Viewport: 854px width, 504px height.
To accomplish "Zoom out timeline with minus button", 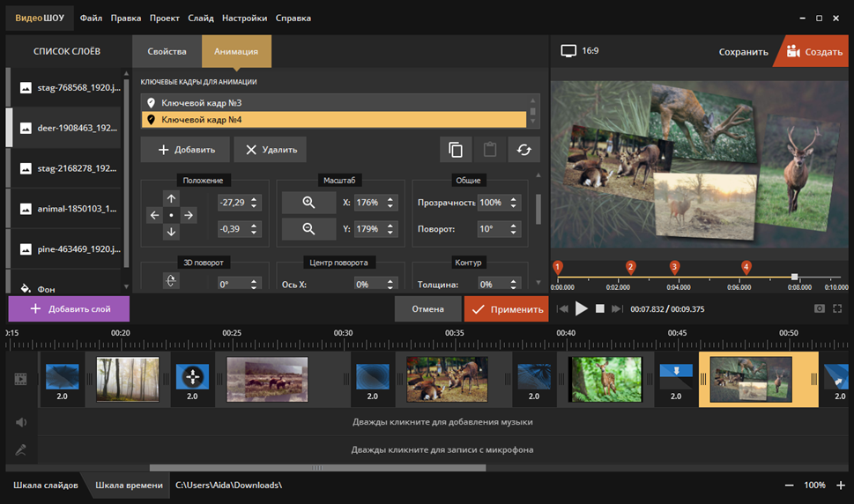I will point(789,485).
